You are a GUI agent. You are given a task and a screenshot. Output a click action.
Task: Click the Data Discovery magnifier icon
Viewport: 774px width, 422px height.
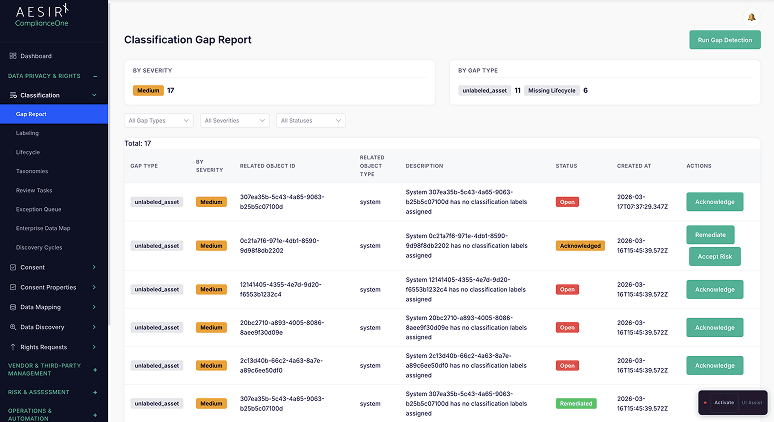point(12,327)
